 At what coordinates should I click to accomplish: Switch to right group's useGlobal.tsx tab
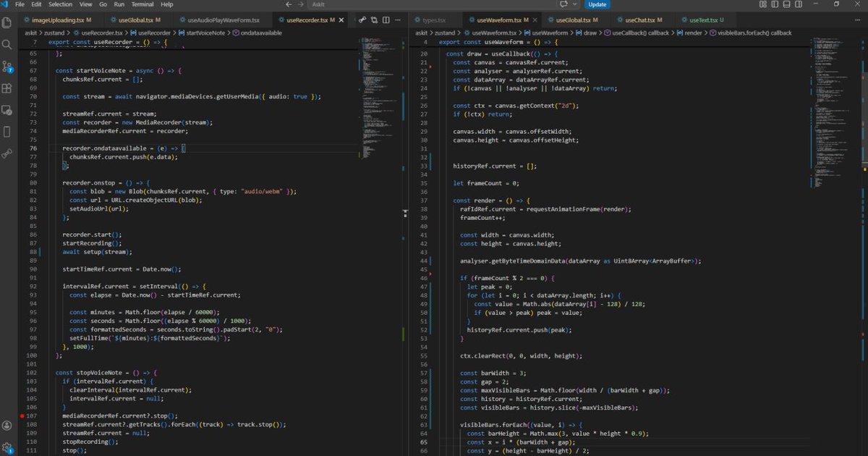(x=577, y=20)
